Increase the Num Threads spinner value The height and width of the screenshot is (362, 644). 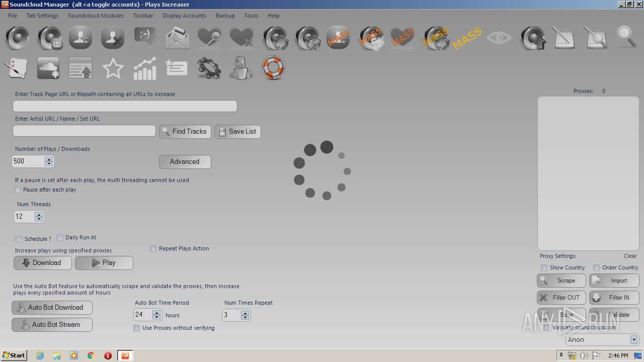coord(39,215)
